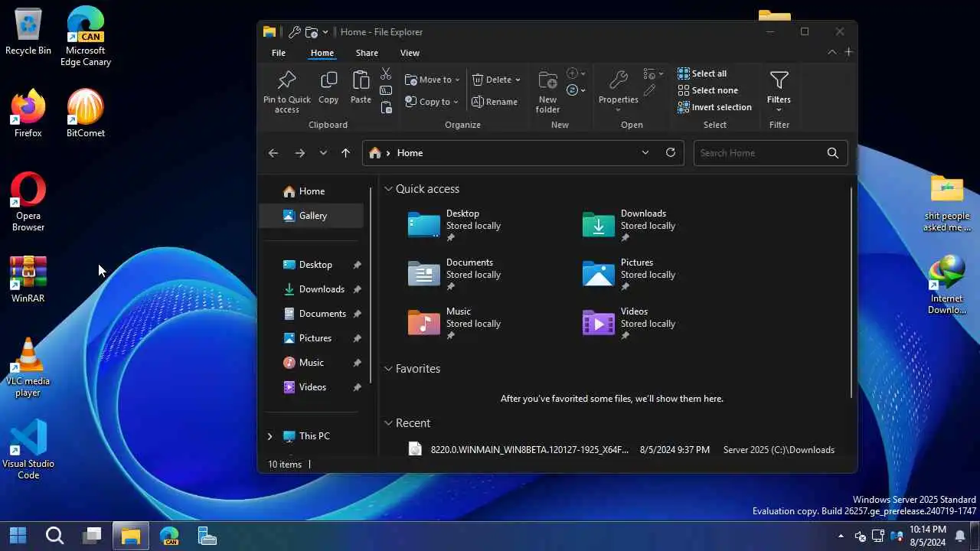This screenshot has height=551, width=980.
Task: Select Documents in navigation pane
Action: tap(312, 314)
